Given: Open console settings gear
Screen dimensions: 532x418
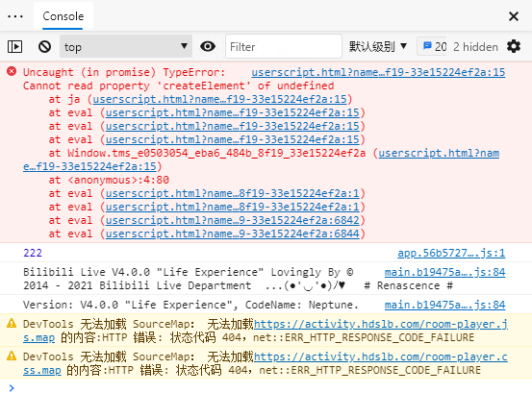Looking at the screenshot, I should 514,46.
